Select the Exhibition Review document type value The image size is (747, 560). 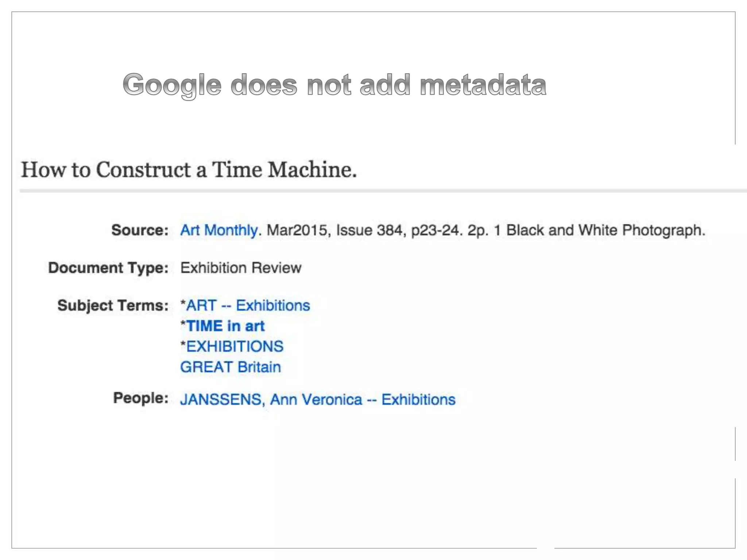[241, 268]
